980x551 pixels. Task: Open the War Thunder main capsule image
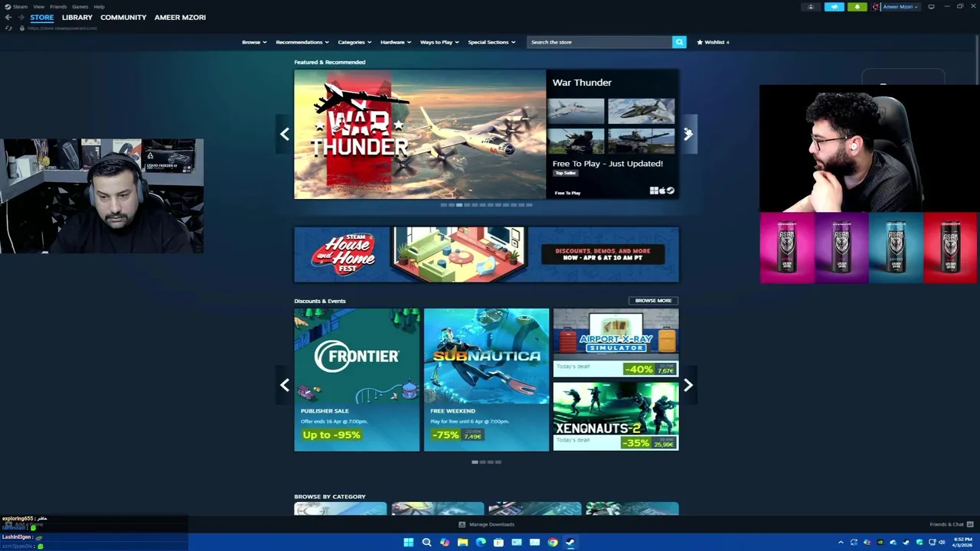[420, 135]
